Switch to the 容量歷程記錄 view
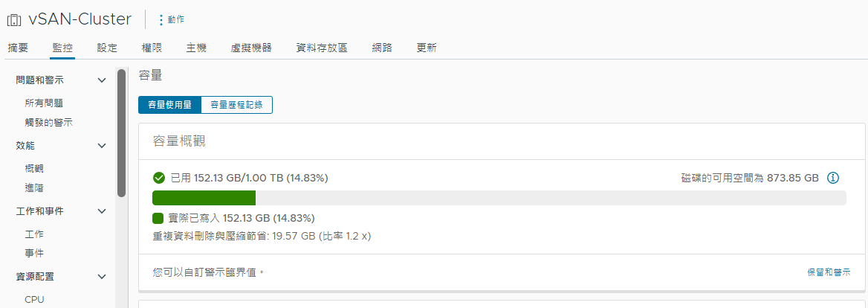868x308 pixels. 237,105
